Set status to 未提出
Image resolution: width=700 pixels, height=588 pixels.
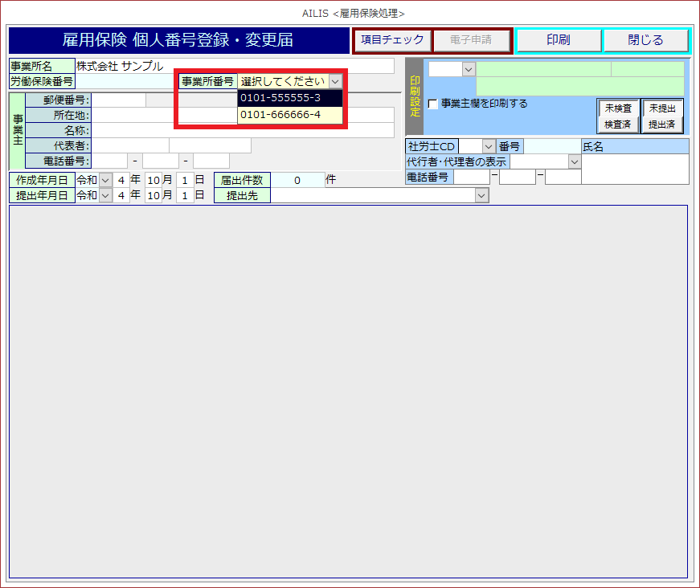point(662,108)
